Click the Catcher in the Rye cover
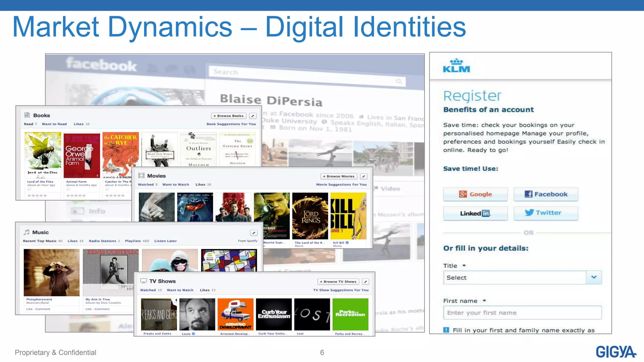This screenshot has height=362, width=644. pos(121,155)
